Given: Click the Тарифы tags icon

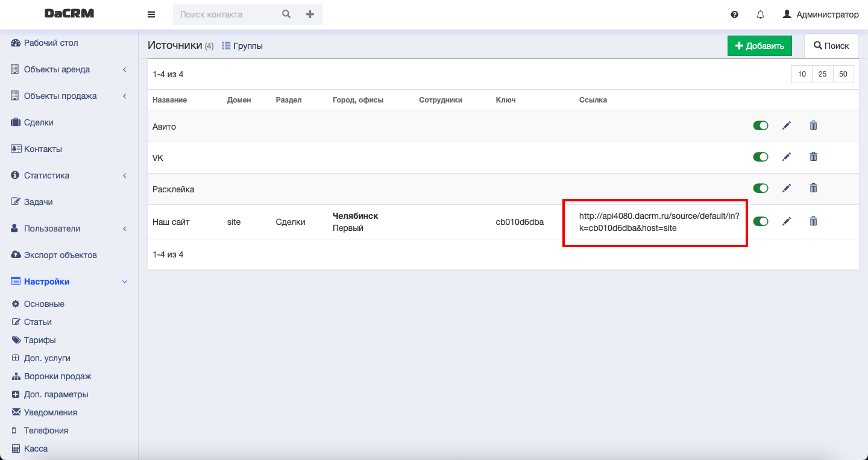Looking at the screenshot, I should [16, 340].
